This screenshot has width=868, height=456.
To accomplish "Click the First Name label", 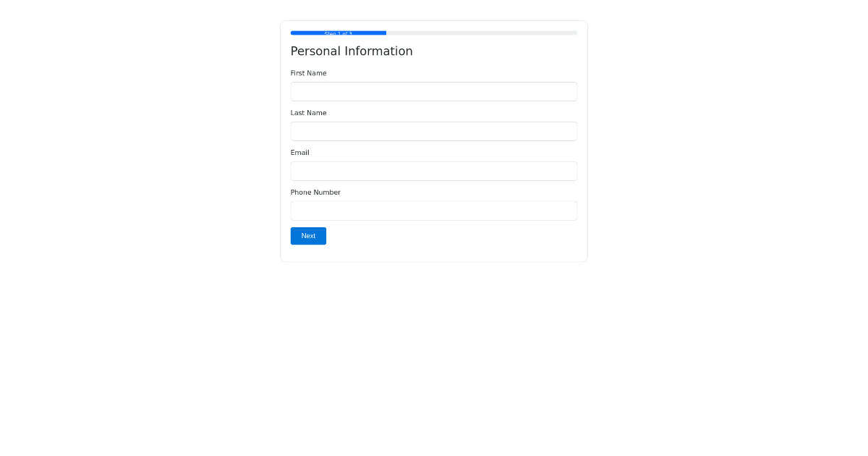I will [308, 73].
